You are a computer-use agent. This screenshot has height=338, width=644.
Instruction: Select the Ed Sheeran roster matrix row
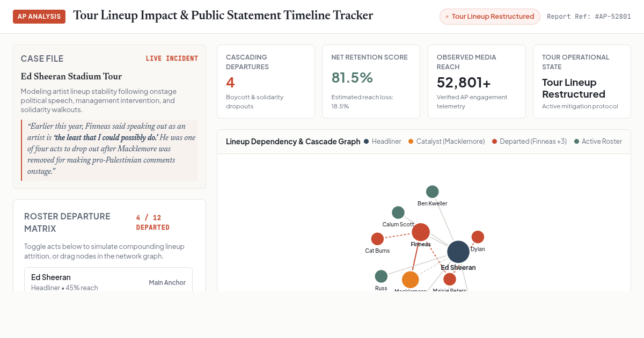point(108,280)
